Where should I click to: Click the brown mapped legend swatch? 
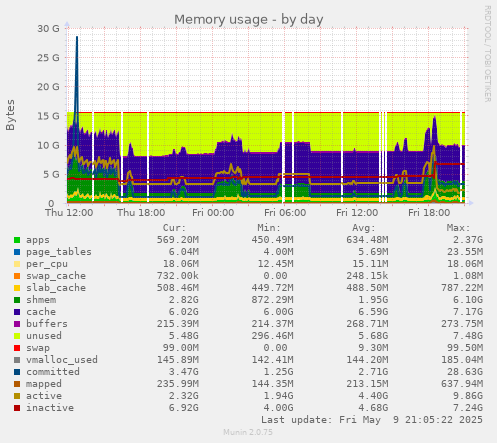(17, 384)
